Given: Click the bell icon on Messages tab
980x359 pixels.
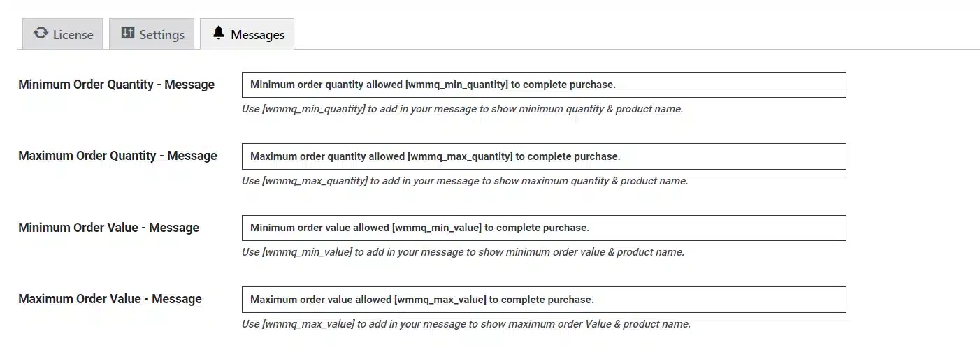Looking at the screenshot, I should click(x=219, y=34).
